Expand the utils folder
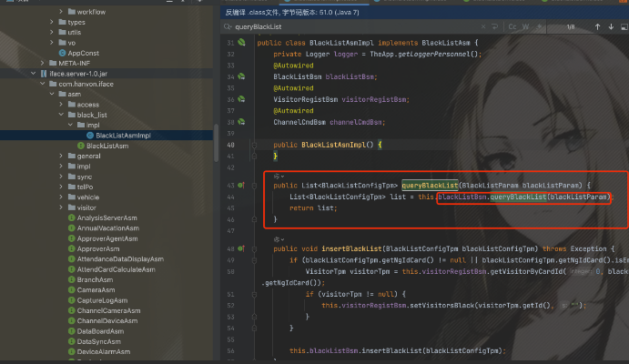The image size is (629, 364). pyautogui.click(x=52, y=32)
